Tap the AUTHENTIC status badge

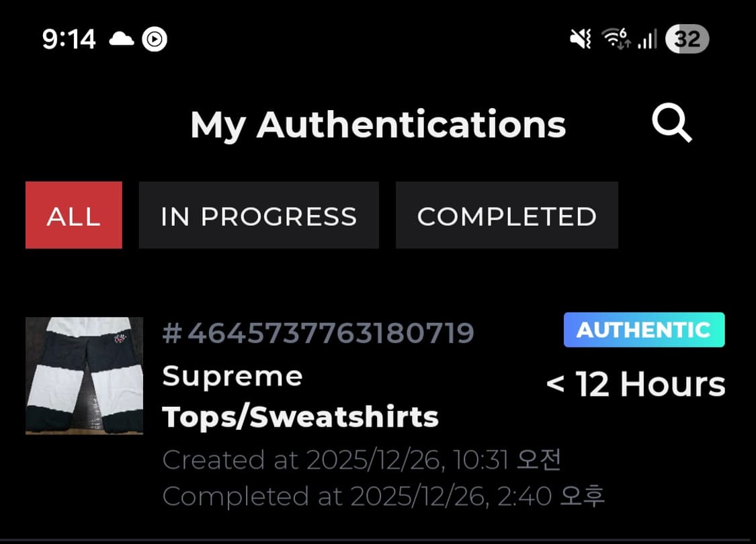(x=643, y=330)
